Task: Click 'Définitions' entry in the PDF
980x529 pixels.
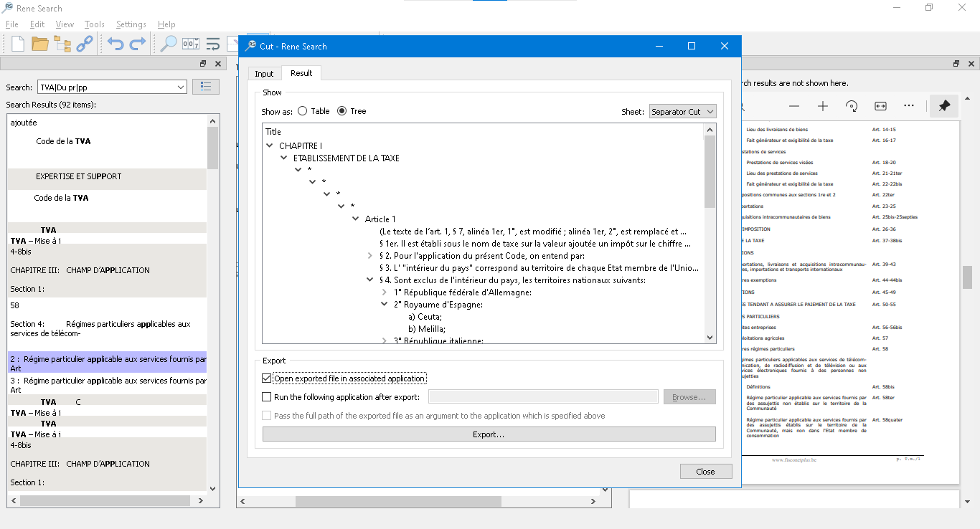Action: coord(758,387)
